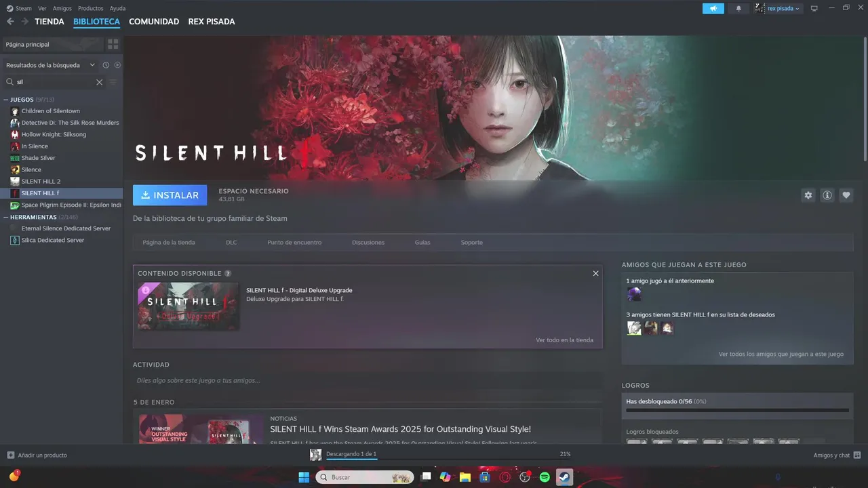Add SILENT HILL f to favorites heart
The width and height of the screenshot is (868, 488).
click(846, 195)
